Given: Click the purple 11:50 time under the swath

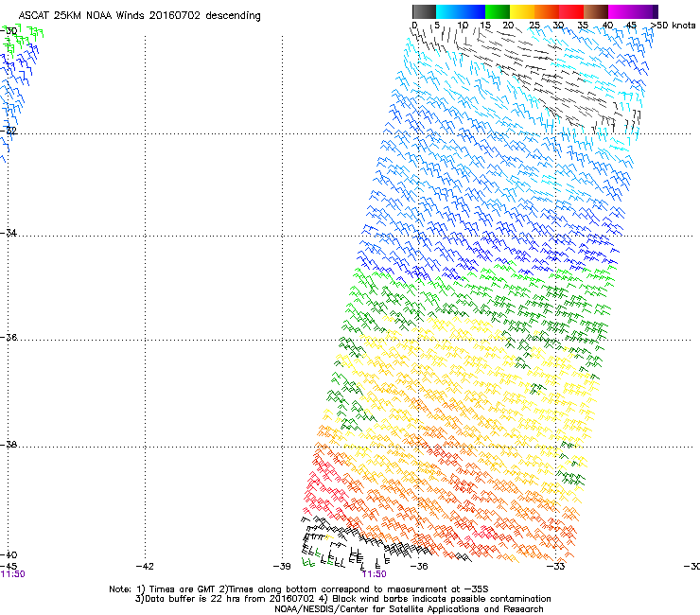Looking at the screenshot, I should (374, 574).
